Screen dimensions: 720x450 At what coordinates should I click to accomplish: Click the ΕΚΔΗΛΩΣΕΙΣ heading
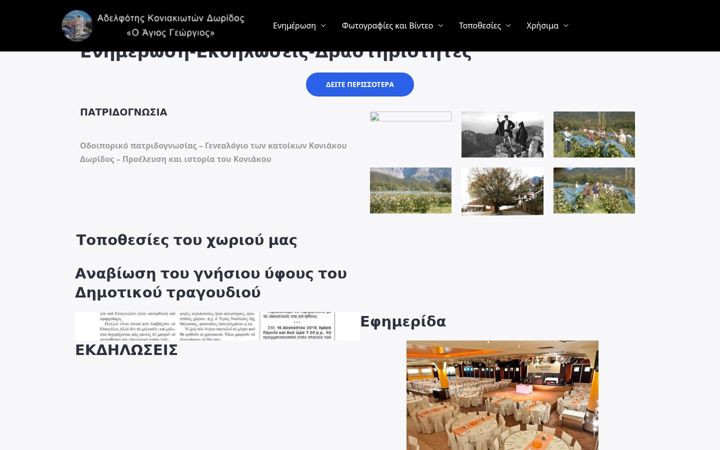pyautogui.click(x=126, y=350)
